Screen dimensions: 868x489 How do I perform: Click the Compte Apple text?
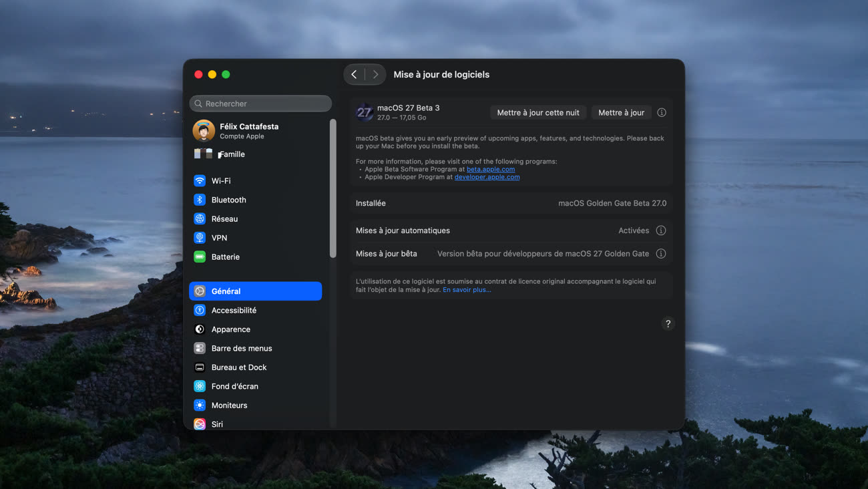(242, 136)
